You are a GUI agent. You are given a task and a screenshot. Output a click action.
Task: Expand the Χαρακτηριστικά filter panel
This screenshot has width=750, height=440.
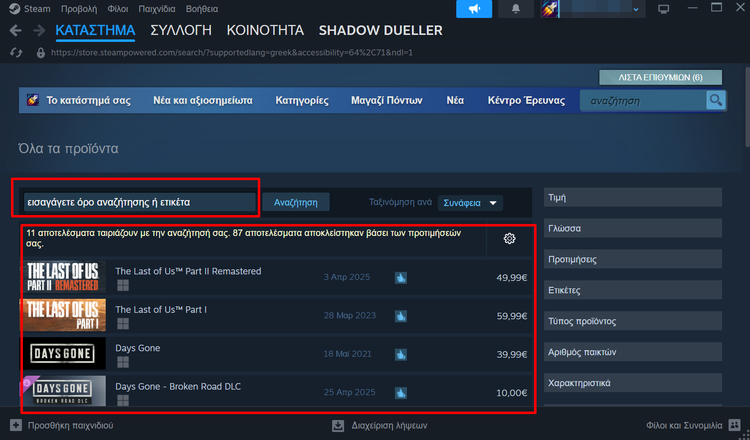633,383
